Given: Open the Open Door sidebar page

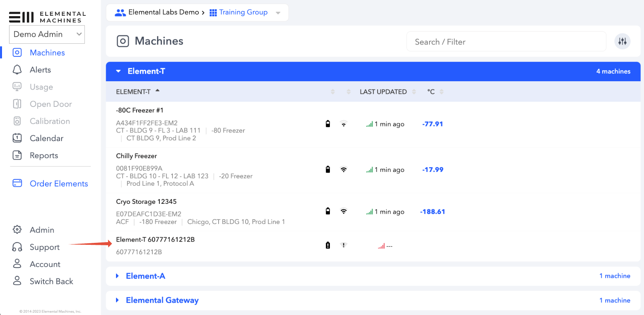Looking at the screenshot, I should point(51,104).
